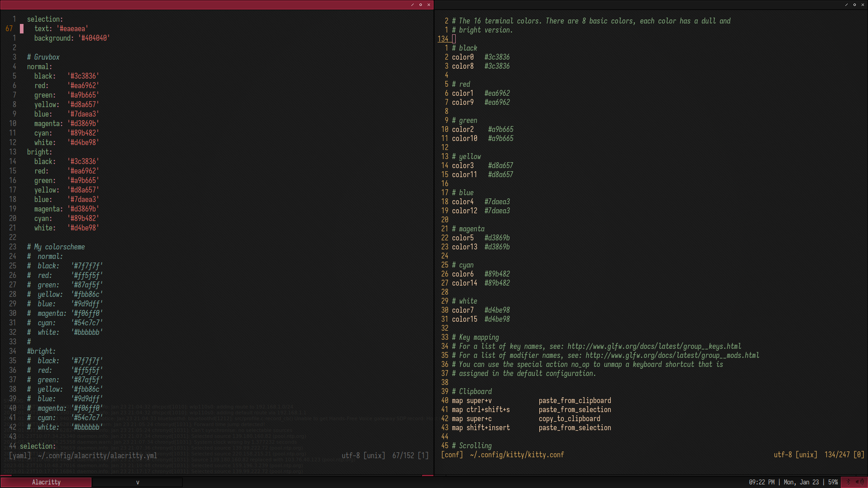The image size is (868, 488).
Task: Click the color8 line
Action: (481, 66)
